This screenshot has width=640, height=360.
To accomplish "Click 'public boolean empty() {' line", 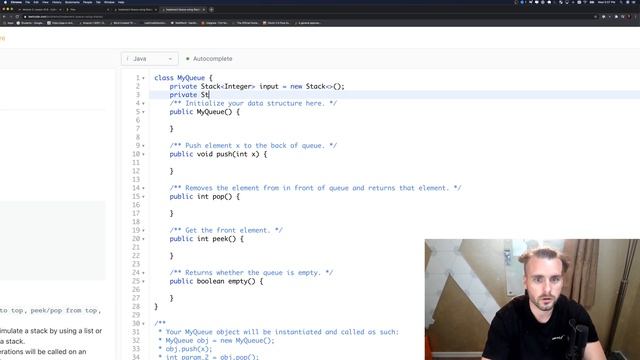I will (x=216, y=281).
